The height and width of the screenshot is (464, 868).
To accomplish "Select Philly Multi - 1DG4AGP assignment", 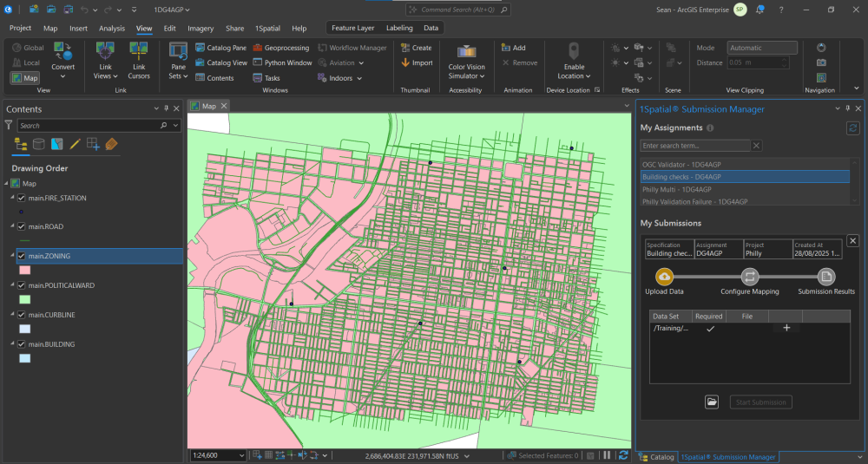I will click(x=745, y=189).
